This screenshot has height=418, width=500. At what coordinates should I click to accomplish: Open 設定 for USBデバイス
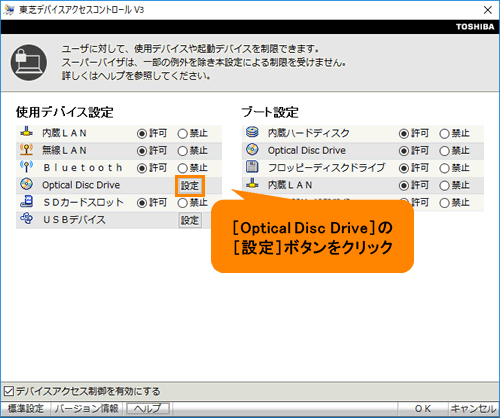[x=190, y=220]
